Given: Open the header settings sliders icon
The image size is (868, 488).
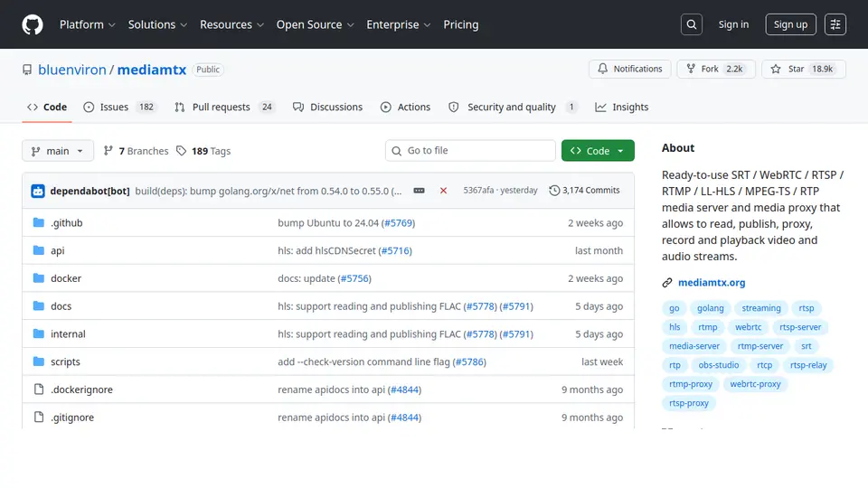Looking at the screenshot, I should 835,24.
